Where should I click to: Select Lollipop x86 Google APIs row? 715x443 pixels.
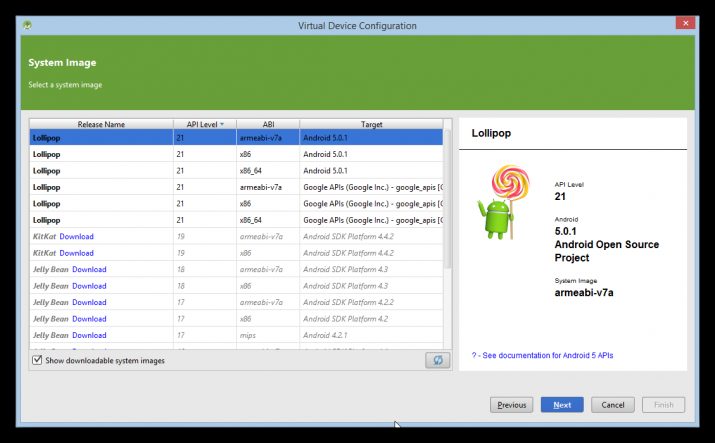click(236, 203)
